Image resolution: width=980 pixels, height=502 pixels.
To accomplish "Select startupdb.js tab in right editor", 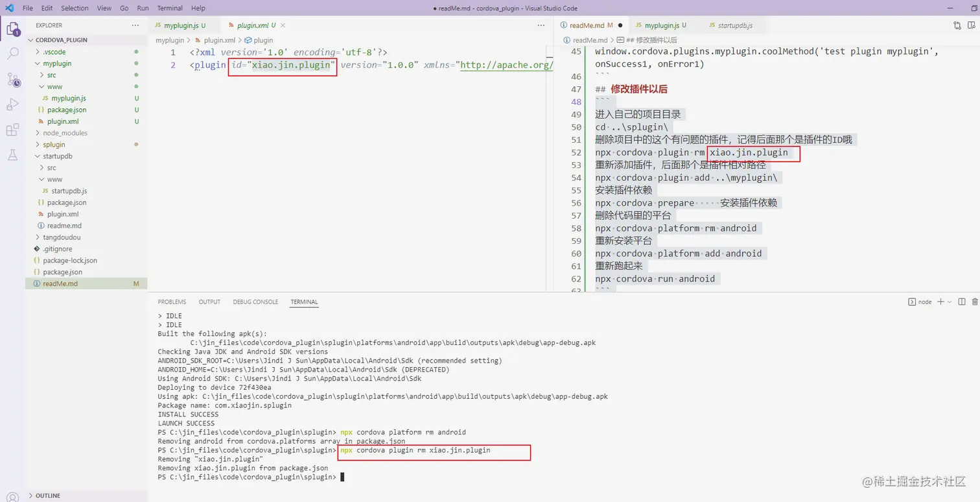I will coord(734,25).
